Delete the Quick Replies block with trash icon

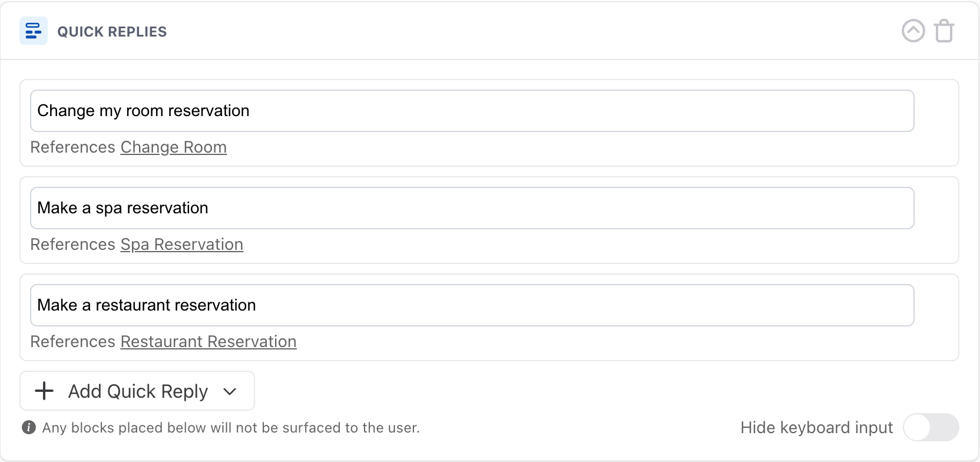coord(944,31)
